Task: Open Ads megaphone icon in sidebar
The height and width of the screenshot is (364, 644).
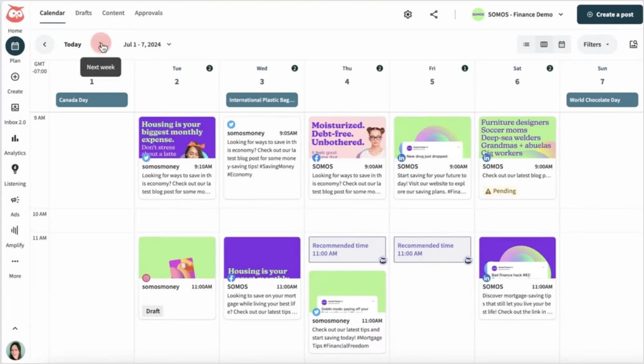Action: (x=15, y=200)
